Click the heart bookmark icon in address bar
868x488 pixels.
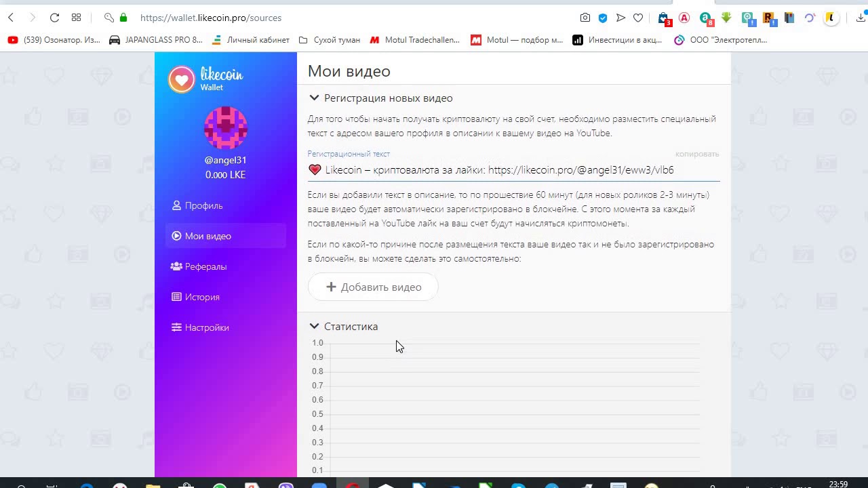click(x=638, y=18)
